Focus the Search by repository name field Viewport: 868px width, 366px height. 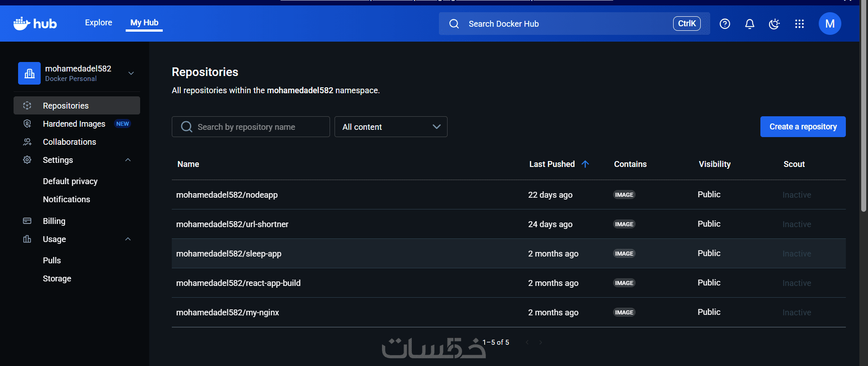[251, 127]
